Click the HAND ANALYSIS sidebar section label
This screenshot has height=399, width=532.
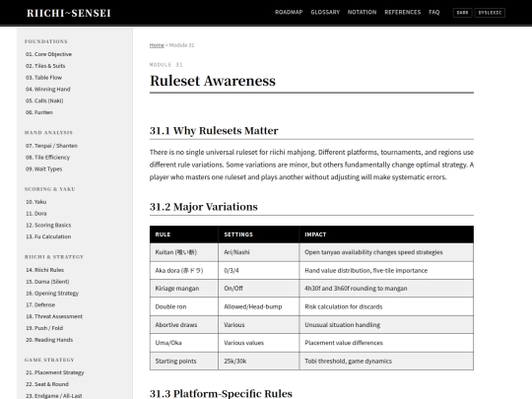tap(48, 133)
